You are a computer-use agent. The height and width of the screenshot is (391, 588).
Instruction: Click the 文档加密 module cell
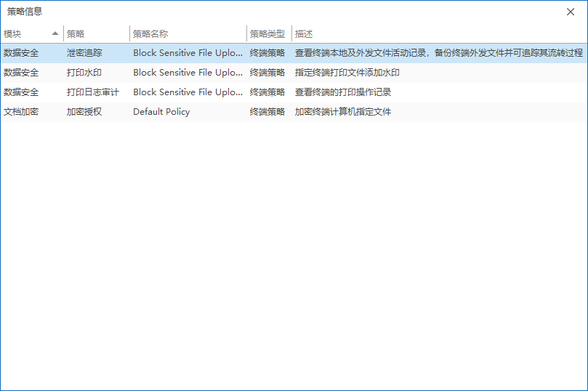tap(21, 112)
